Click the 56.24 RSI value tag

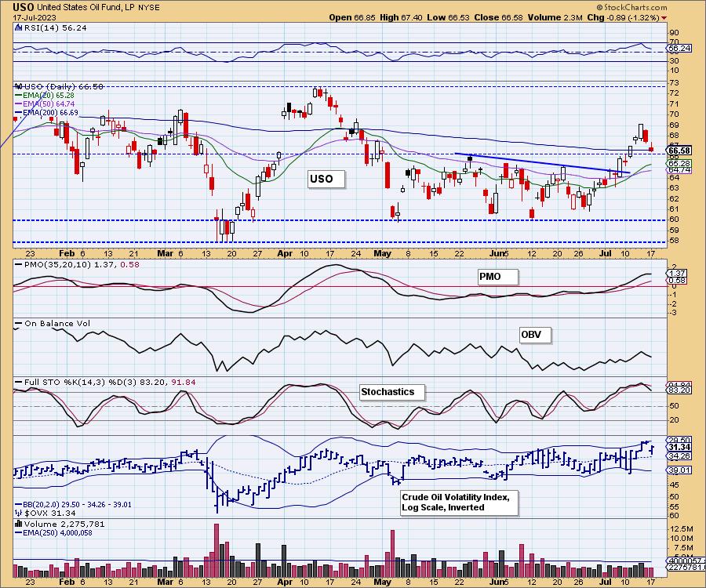pos(680,48)
